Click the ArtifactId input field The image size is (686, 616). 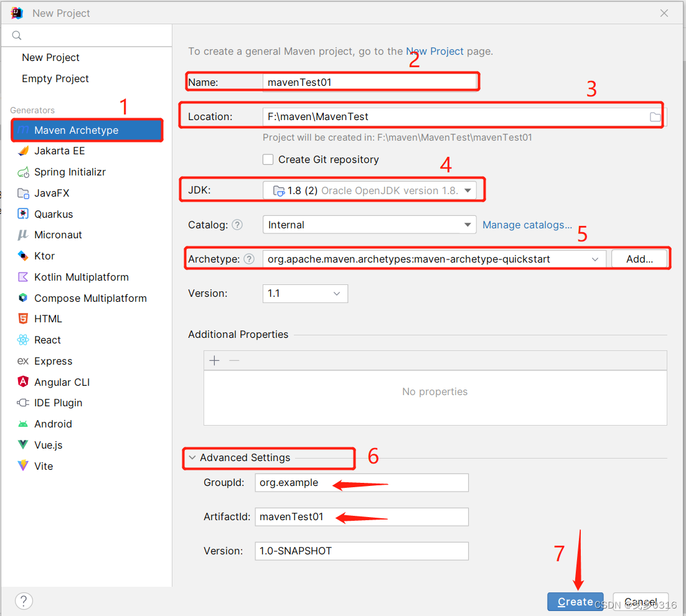362,517
